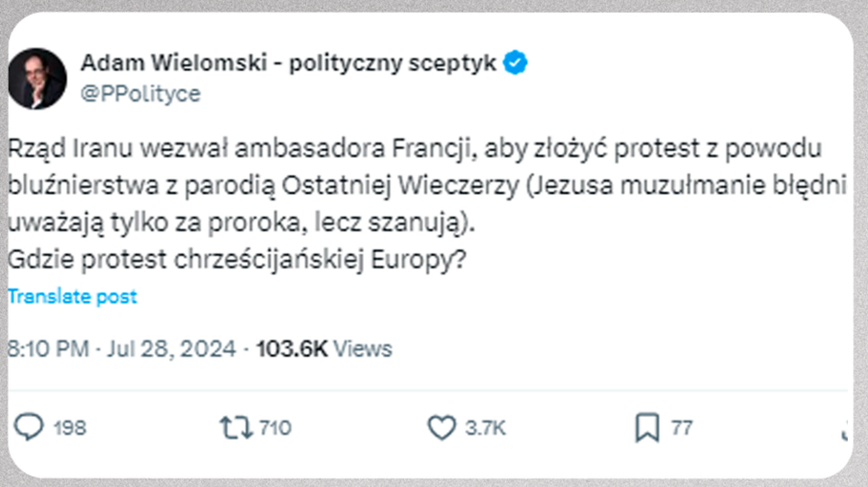Bookmark the post using bookmark icon
The height and width of the screenshot is (487, 868).
tap(647, 427)
